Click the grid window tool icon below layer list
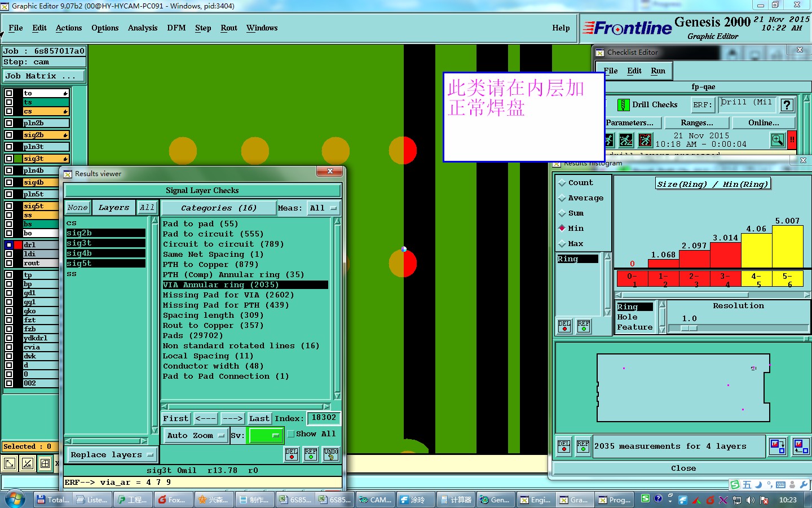Image resolution: width=812 pixels, height=508 pixels. pos(46,464)
